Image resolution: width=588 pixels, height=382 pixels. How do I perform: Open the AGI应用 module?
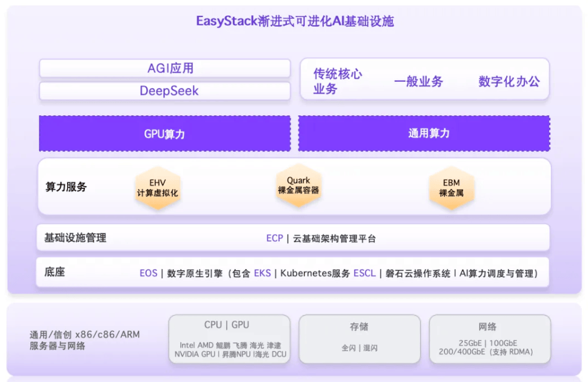[164, 68]
